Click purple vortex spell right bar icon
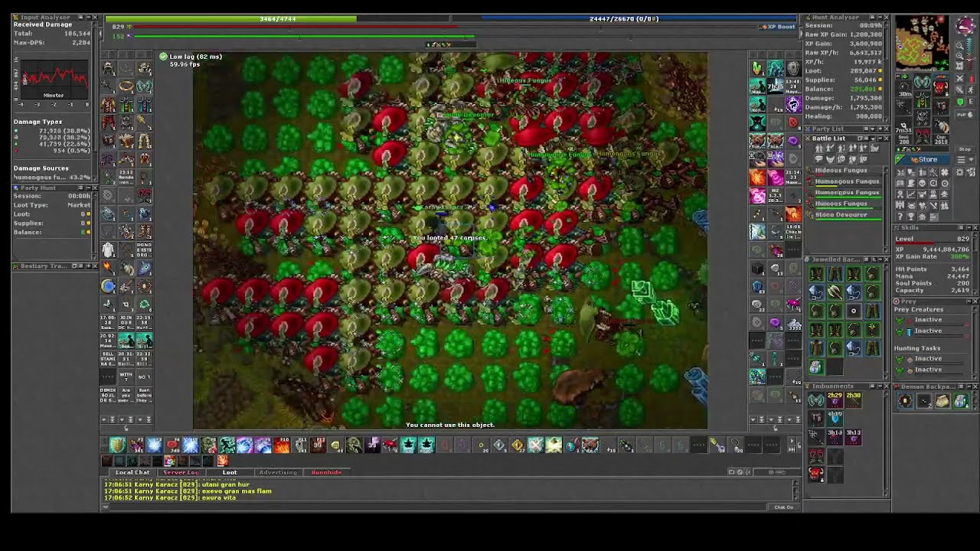The height and width of the screenshot is (551, 980). 794,104
